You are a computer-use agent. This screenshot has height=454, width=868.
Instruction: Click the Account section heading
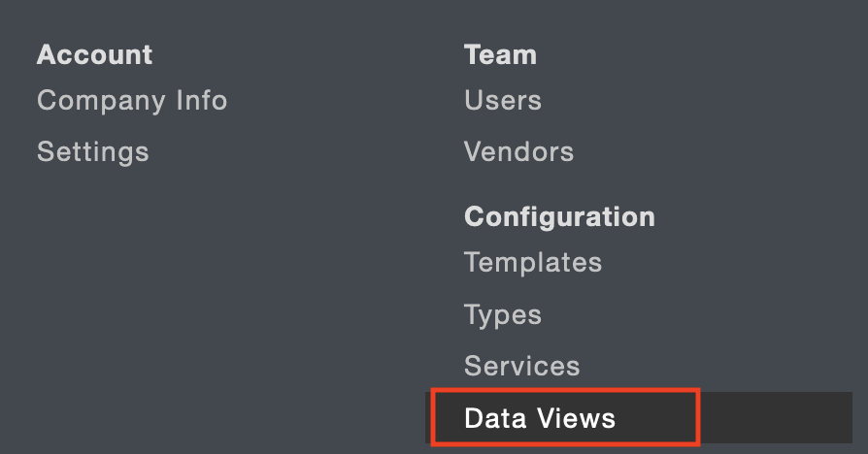pyautogui.click(x=95, y=54)
